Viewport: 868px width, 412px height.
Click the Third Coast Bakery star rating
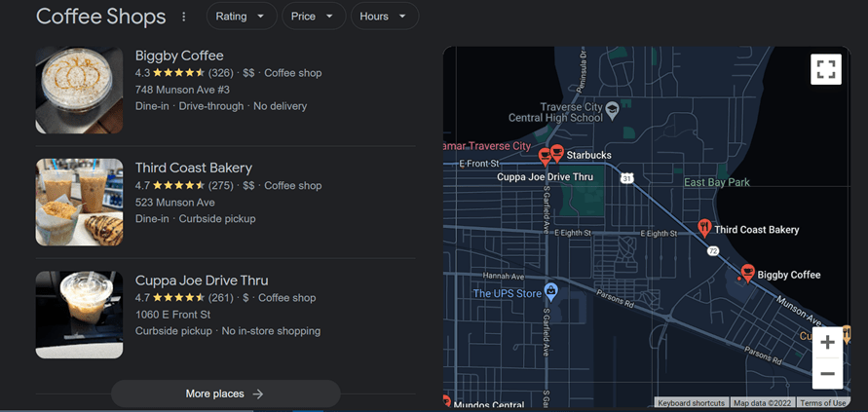(x=179, y=185)
